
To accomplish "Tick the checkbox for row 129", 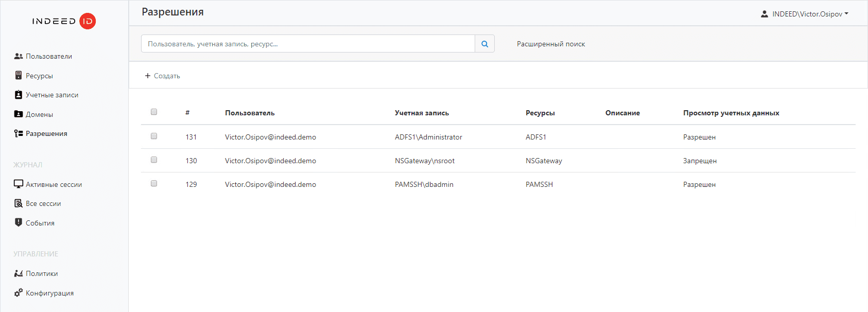I will pyautogui.click(x=154, y=184).
